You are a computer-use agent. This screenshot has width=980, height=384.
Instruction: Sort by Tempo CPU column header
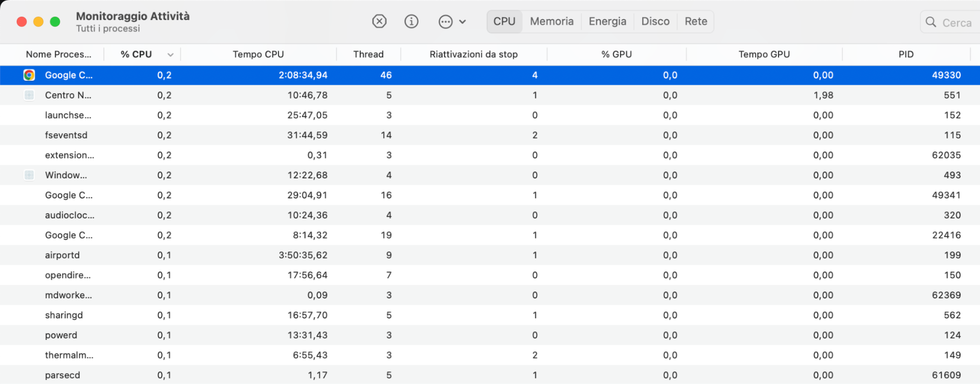click(258, 54)
